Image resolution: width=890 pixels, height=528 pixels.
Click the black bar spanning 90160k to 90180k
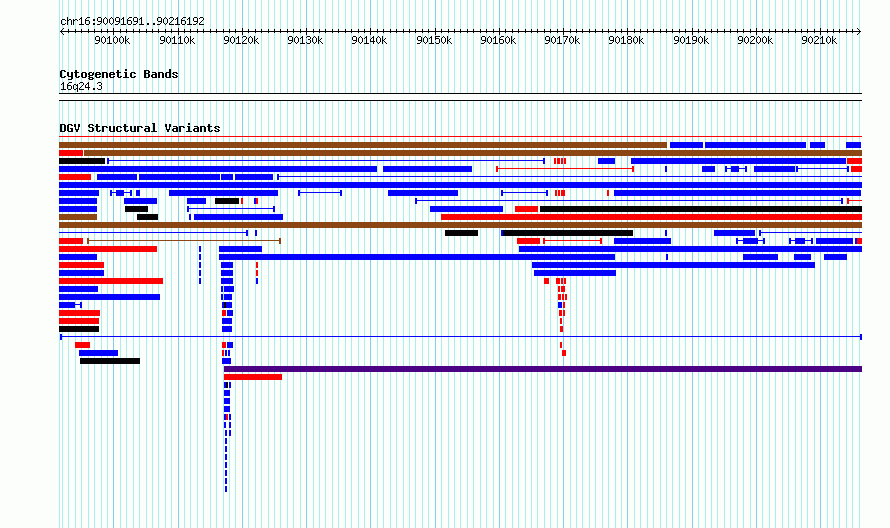[568, 233]
